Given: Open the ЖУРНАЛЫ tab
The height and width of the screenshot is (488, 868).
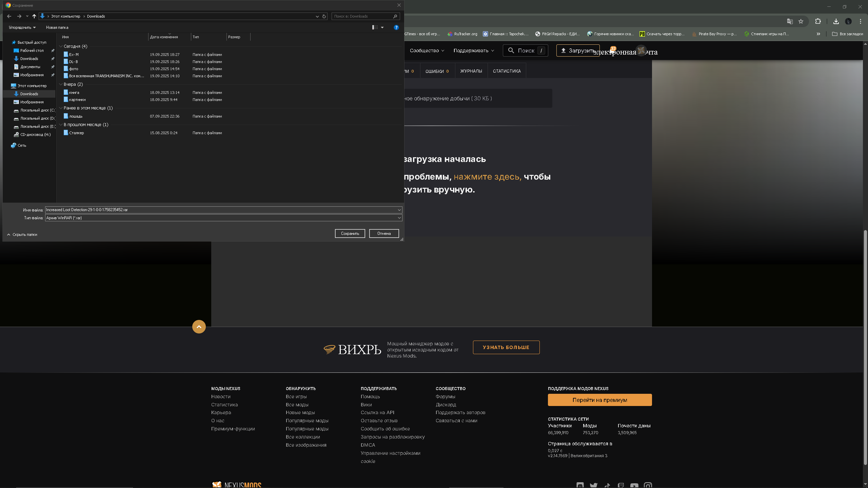Looking at the screenshot, I should tap(471, 71).
